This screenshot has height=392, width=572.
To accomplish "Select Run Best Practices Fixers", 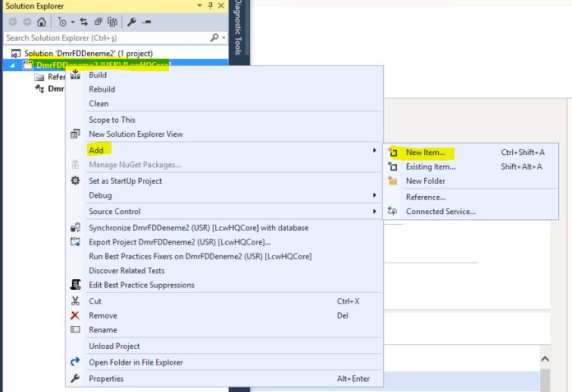I will pyautogui.click(x=200, y=256).
